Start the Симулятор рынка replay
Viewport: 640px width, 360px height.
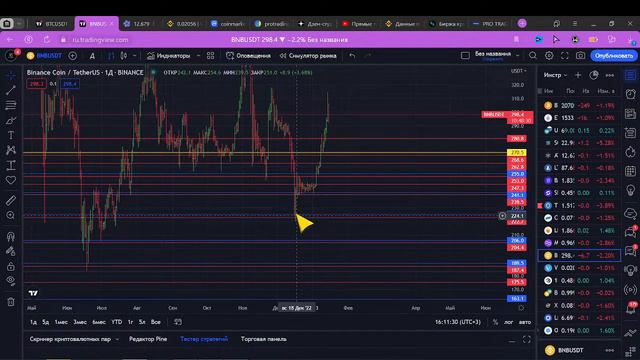[x=308, y=56]
